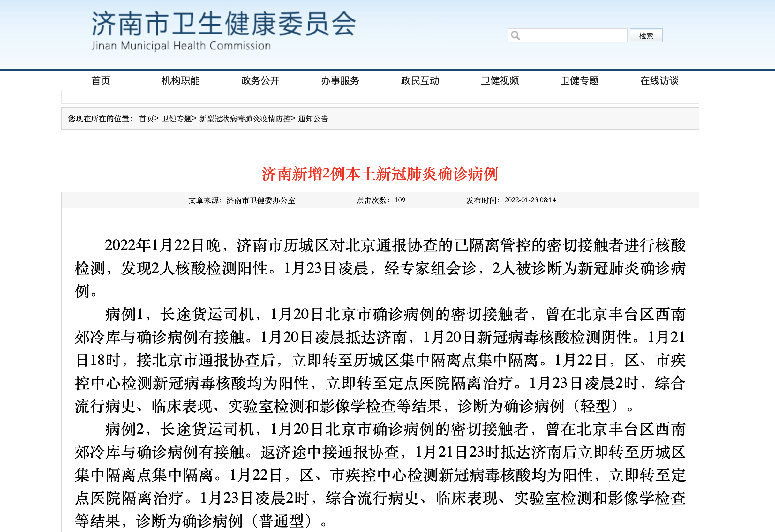Click the 文章来源 济南市卫健委办公室 text
The image size is (775, 532).
coord(242,200)
